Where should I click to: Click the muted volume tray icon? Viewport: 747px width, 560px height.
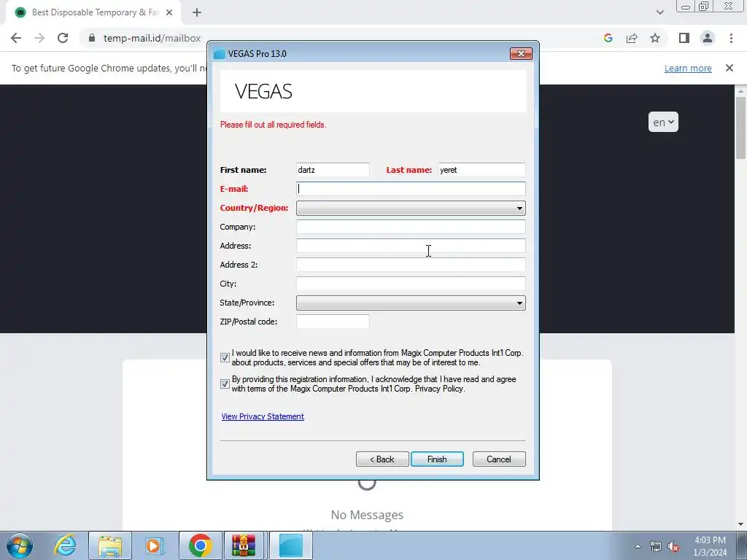click(673, 547)
